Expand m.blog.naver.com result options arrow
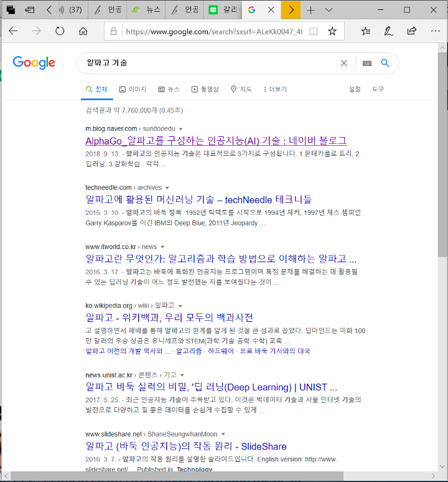448x482 pixels. (180, 129)
